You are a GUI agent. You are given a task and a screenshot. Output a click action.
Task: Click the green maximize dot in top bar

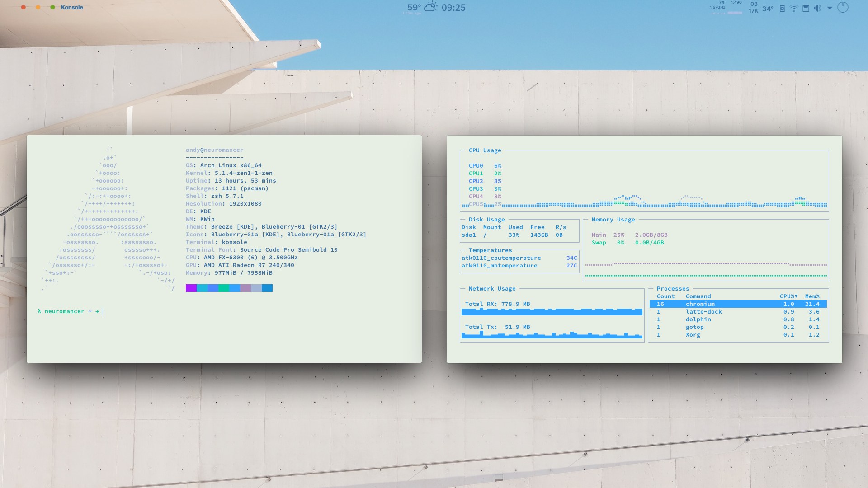(x=53, y=7)
